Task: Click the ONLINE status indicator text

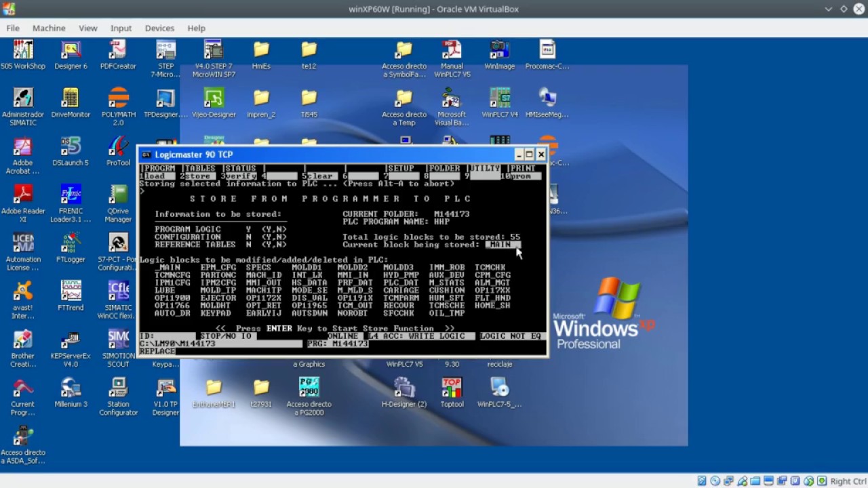Action: (x=342, y=336)
